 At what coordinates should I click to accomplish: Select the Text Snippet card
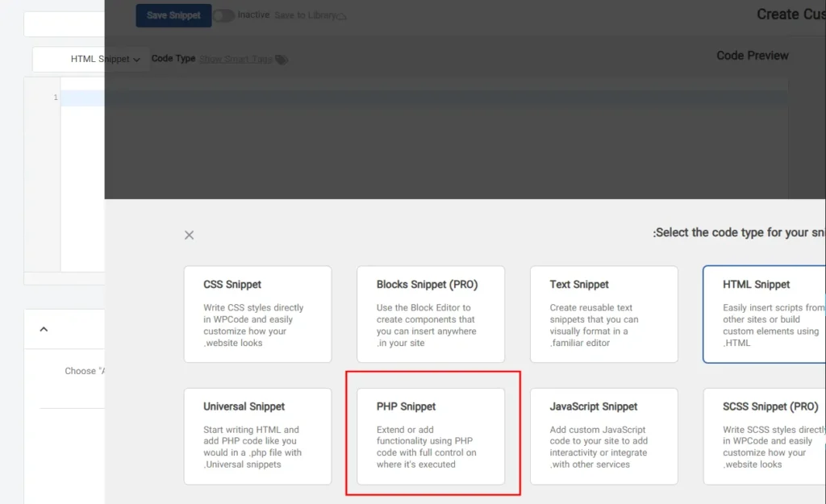pos(603,314)
